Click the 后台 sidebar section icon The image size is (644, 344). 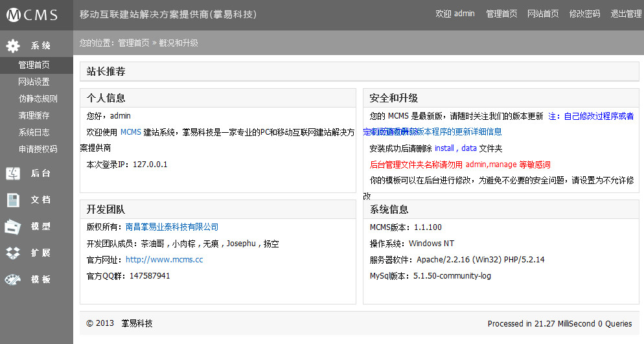[13, 173]
